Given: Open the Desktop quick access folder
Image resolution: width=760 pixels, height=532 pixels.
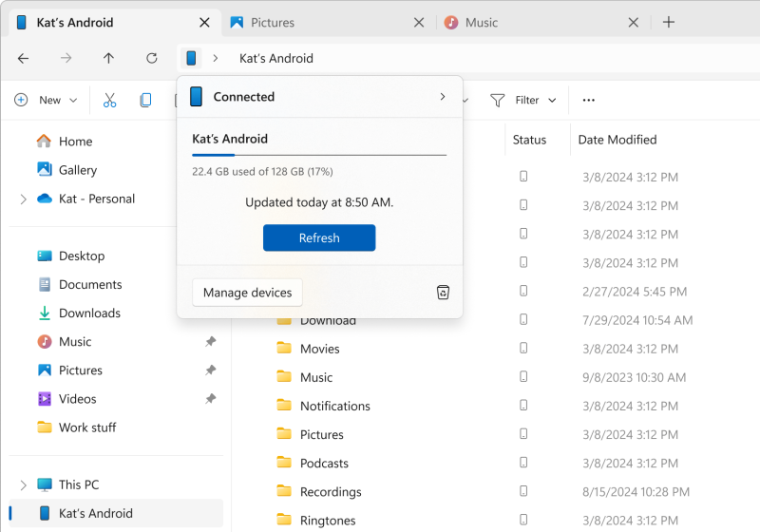Looking at the screenshot, I should tap(71, 256).
